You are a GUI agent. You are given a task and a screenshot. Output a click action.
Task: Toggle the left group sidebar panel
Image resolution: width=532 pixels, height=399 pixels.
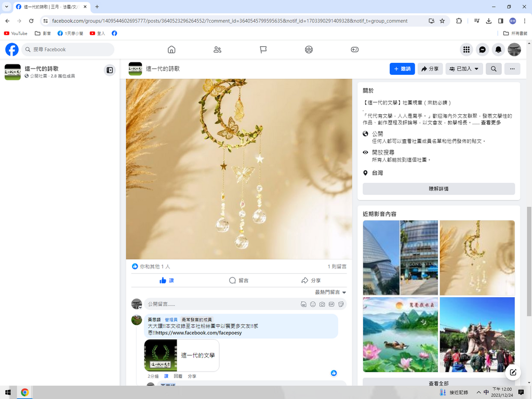coord(110,70)
